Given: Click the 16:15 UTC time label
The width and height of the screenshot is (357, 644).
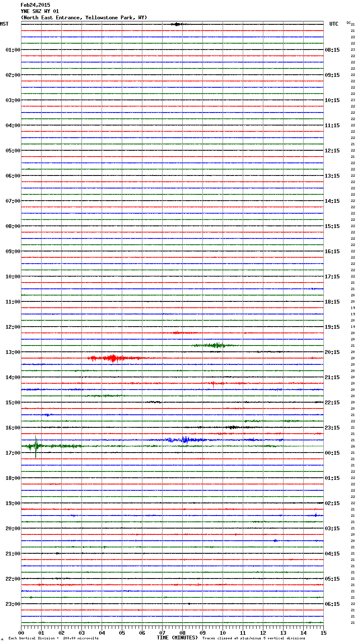Looking at the screenshot, I should pyautogui.click(x=332, y=251).
